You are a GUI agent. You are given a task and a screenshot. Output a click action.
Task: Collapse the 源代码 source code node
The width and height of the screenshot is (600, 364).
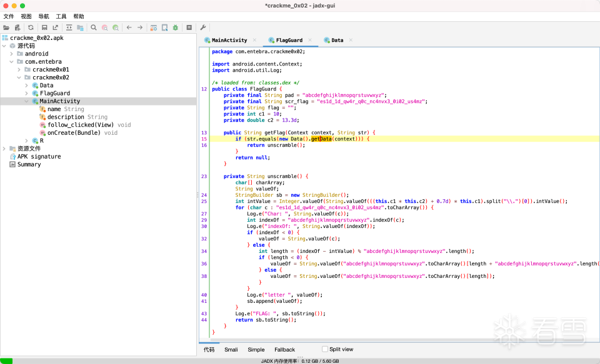pos(4,46)
